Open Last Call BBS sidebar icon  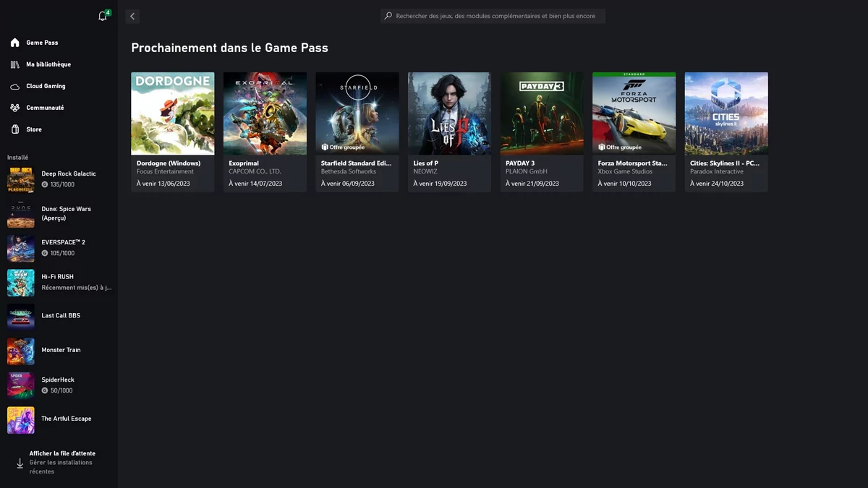pos(20,316)
